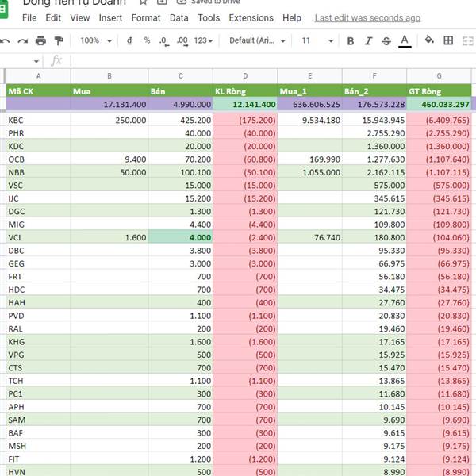Screen dimensions: 476x476
Task: Click 'Last edit was seconds ago' link
Action: 367,18
